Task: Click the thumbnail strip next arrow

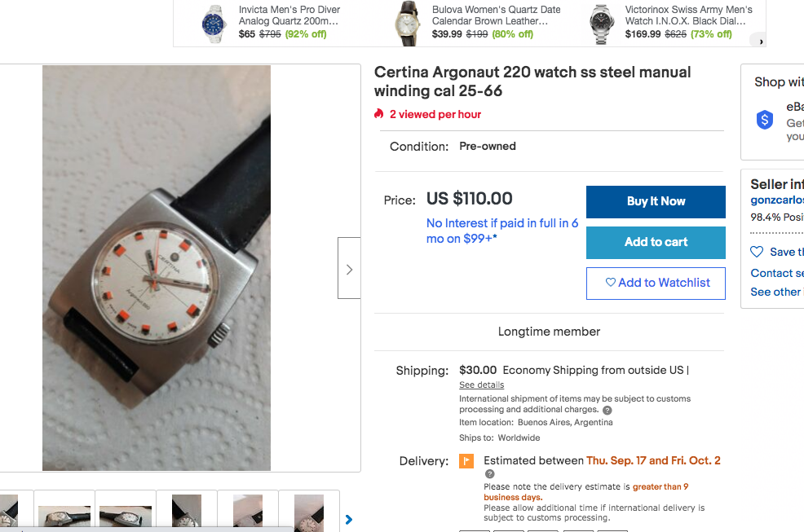Action: [x=349, y=519]
